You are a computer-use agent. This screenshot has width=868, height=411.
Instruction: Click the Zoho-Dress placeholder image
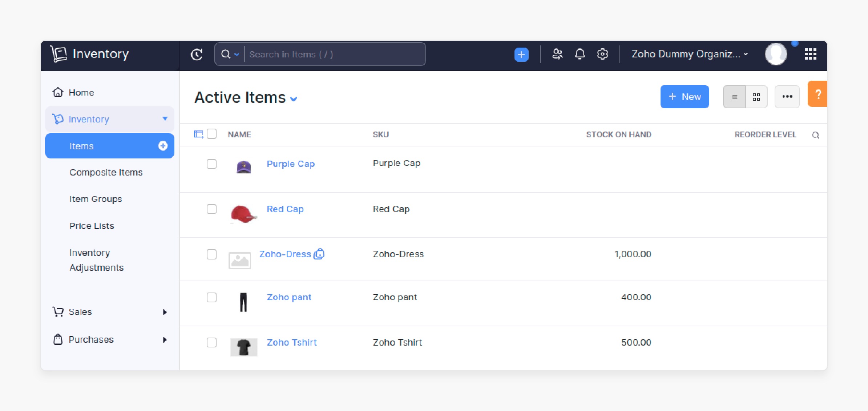tap(240, 261)
